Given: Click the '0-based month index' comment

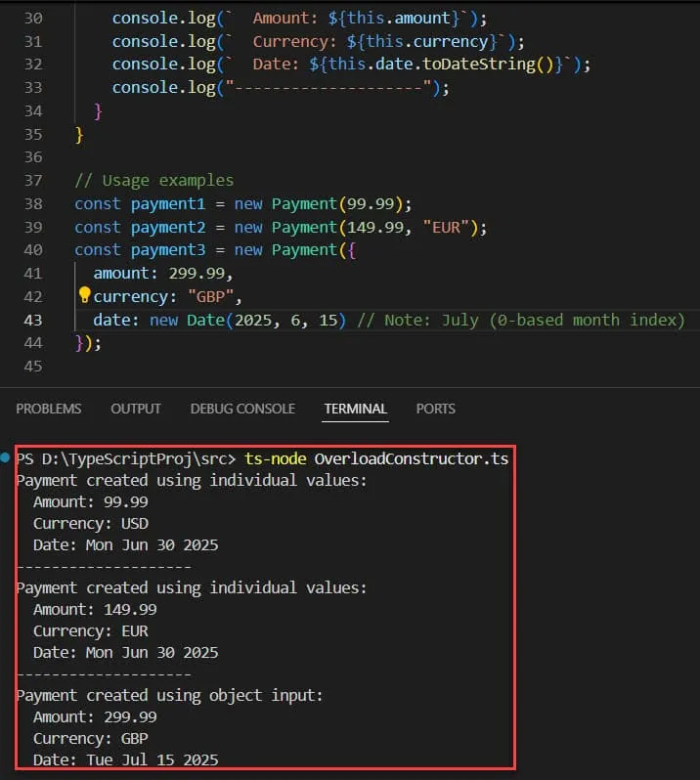Looking at the screenshot, I should (589, 320).
